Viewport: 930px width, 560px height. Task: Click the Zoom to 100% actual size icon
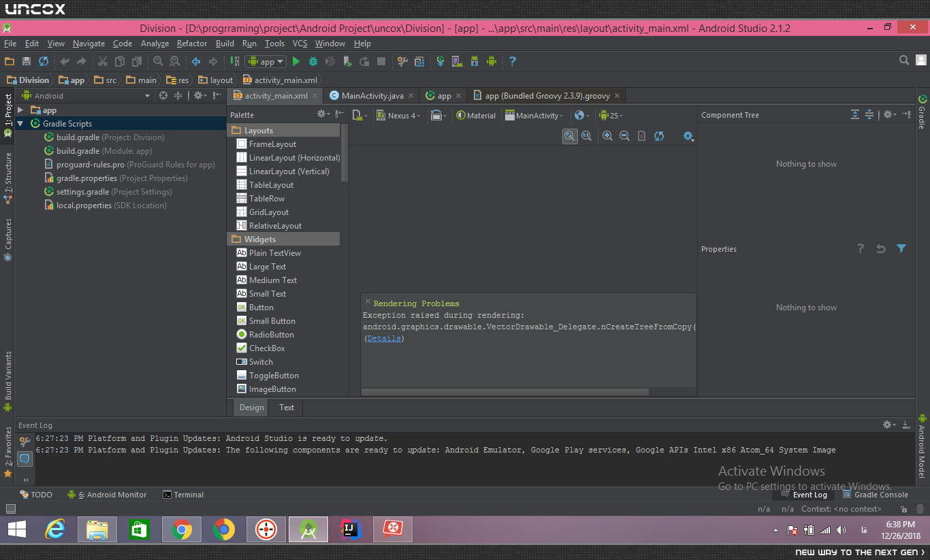(x=586, y=136)
